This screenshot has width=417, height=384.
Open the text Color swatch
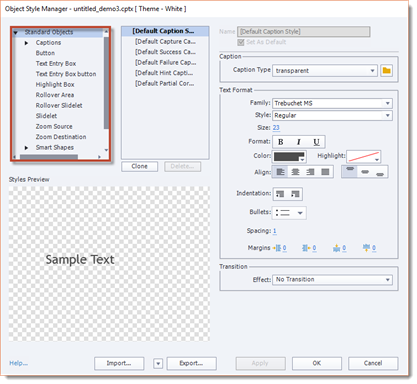289,157
